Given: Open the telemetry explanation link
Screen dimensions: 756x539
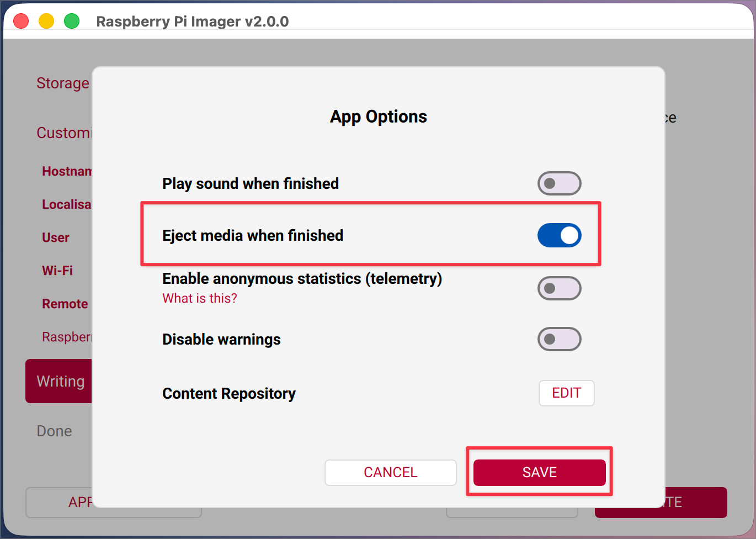Looking at the screenshot, I should [199, 298].
